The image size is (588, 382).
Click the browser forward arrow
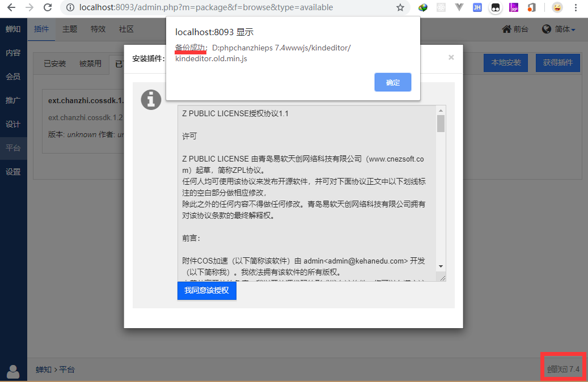pos(29,7)
